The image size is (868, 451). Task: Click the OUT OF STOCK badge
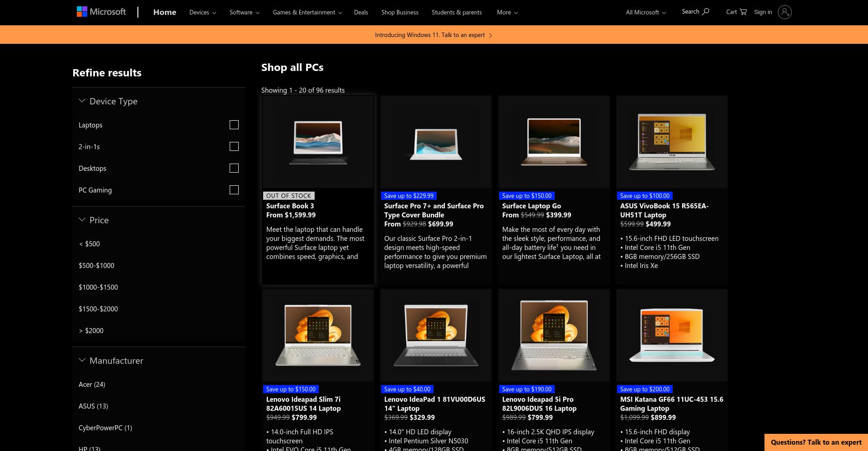[289, 196]
